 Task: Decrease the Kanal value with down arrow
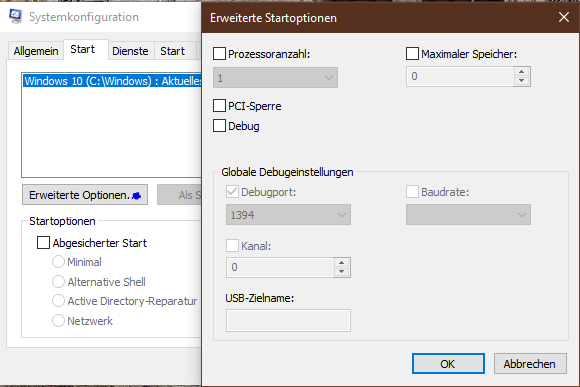pyautogui.click(x=341, y=272)
